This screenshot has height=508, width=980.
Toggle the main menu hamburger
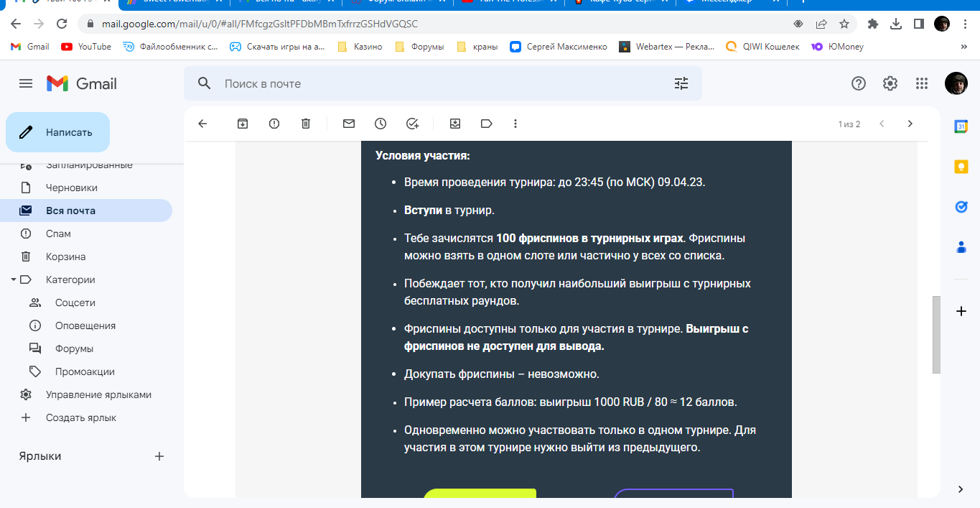click(x=26, y=83)
